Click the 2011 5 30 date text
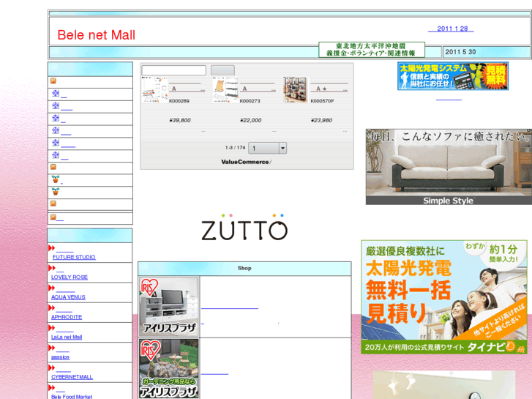 point(460,52)
